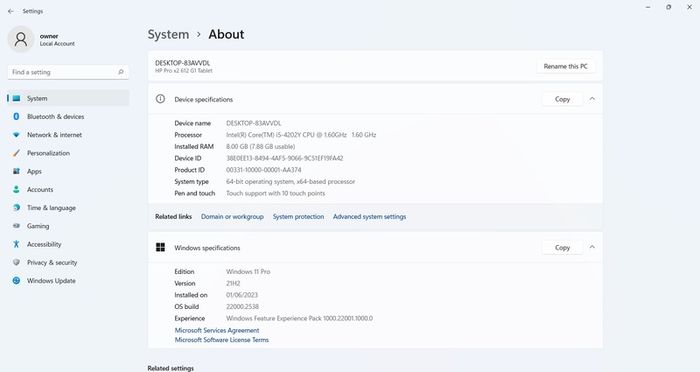Select the System type 64-bit value

[291, 182]
